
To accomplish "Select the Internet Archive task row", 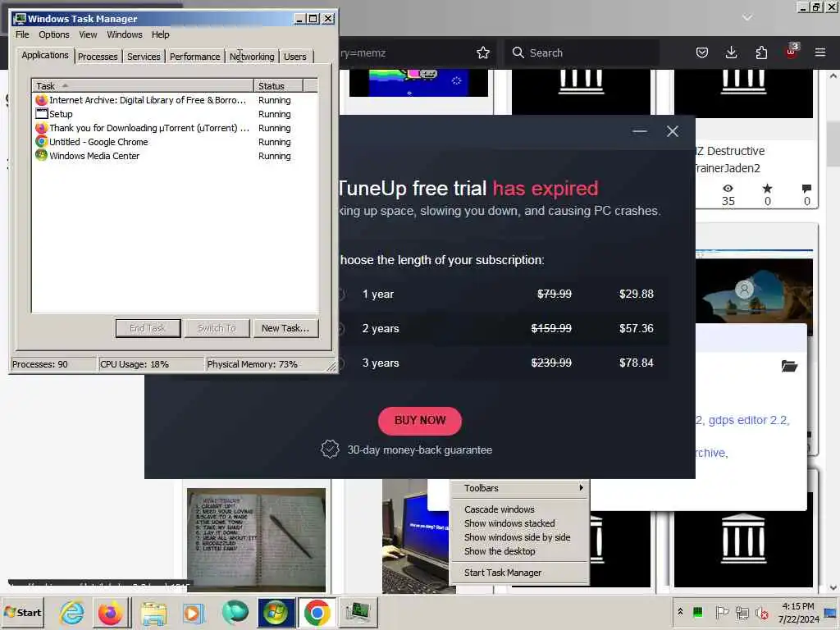I will [176, 100].
